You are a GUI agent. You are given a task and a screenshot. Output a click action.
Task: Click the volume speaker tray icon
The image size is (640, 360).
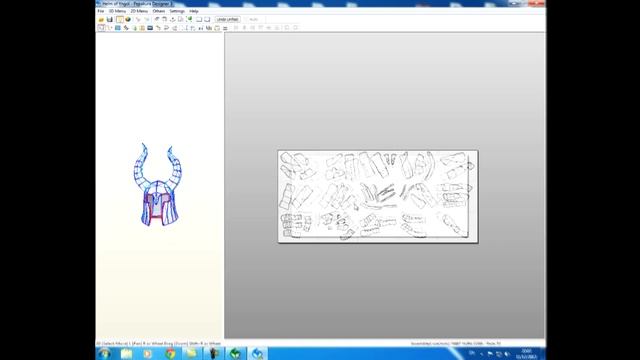coord(507,354)
